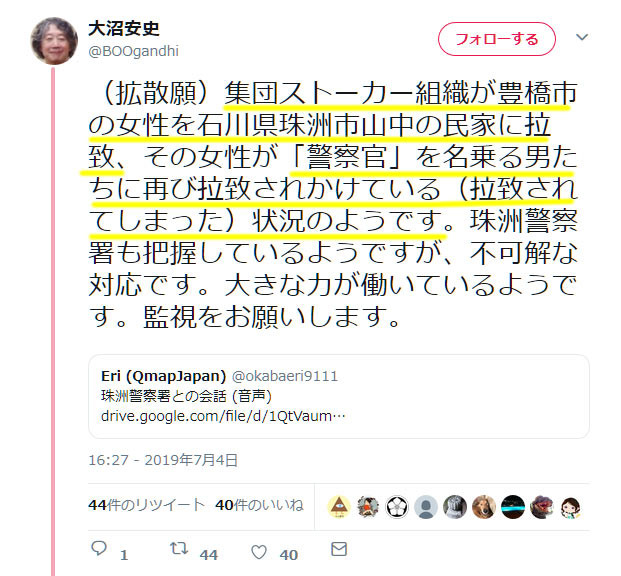The width and height of the screenshot is (621, 576).
Task: Open tweet timestamp 16:27 - 2019年7月4日
Action: click(x=163, y=460)
